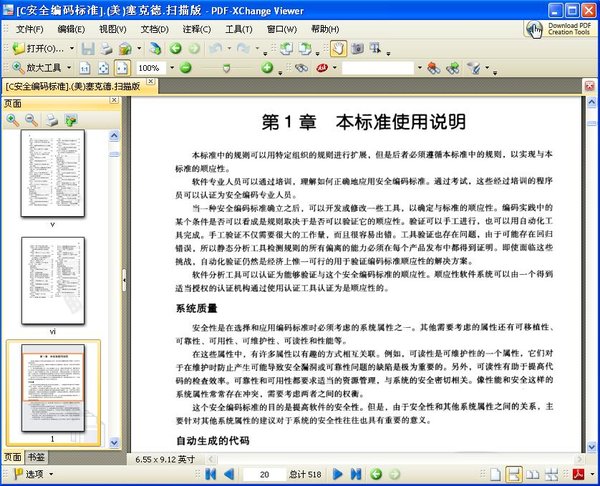Click the page number input field

pyautogui.click(x=263, y=474)
